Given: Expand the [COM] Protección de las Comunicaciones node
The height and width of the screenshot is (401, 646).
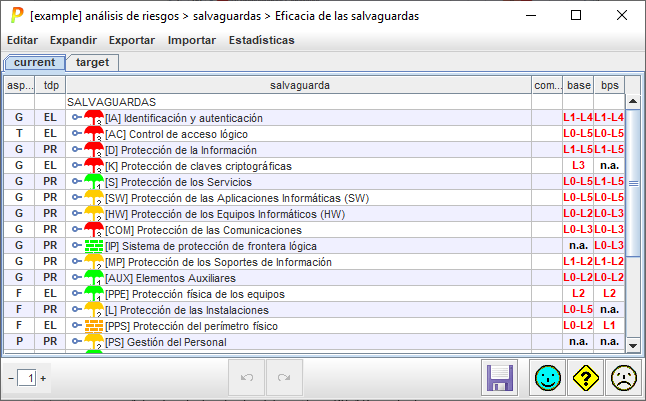Looking at the screenshot, I should (76, 230).
